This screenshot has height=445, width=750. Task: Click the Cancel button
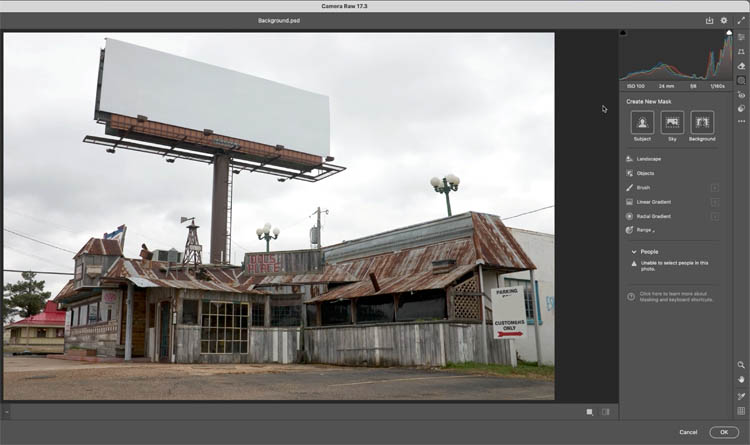tap(688, 432)
